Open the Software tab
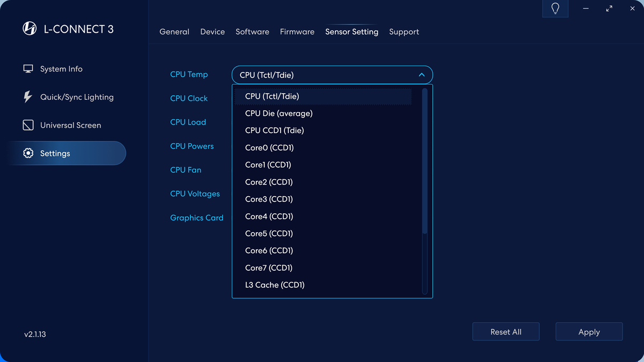The image size is (644, 362). [x=252, y=32]
